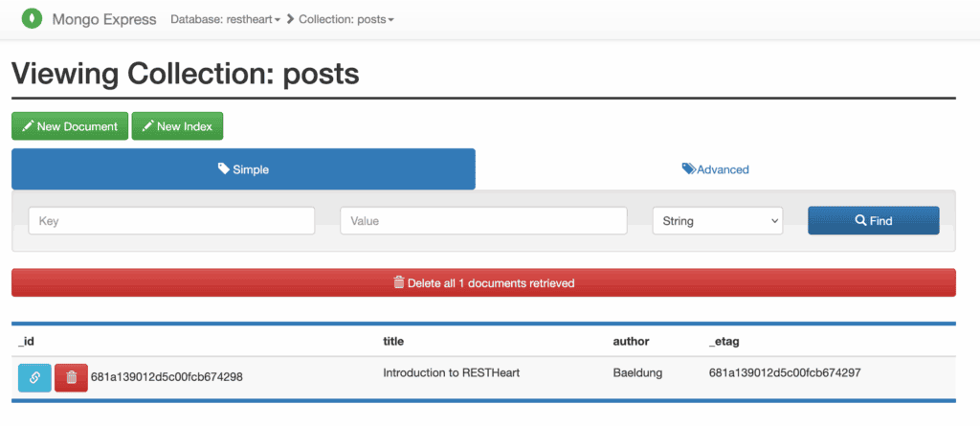Sort by the _etag column header

pos(724,341)
